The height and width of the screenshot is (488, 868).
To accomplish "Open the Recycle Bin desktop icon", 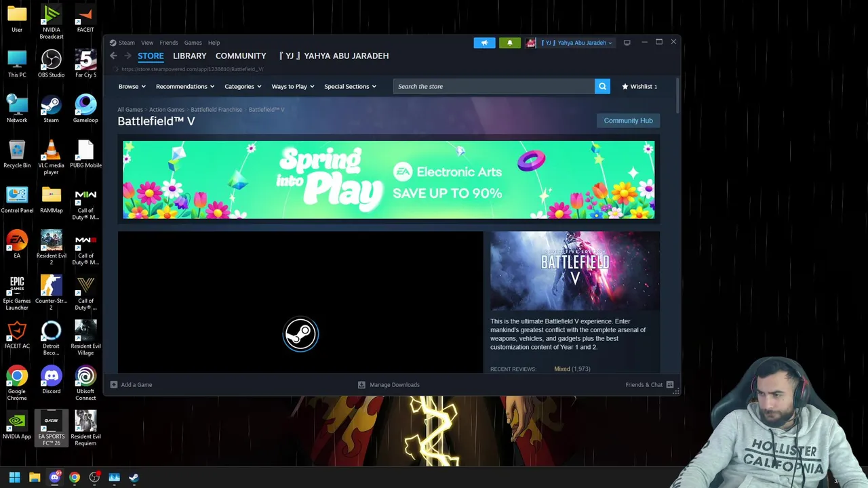I will (17, 155).
